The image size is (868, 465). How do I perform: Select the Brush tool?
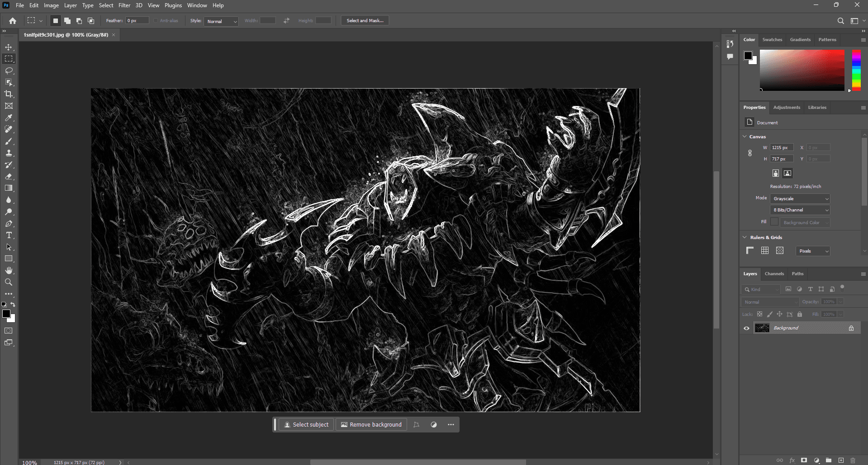point(9,141)
